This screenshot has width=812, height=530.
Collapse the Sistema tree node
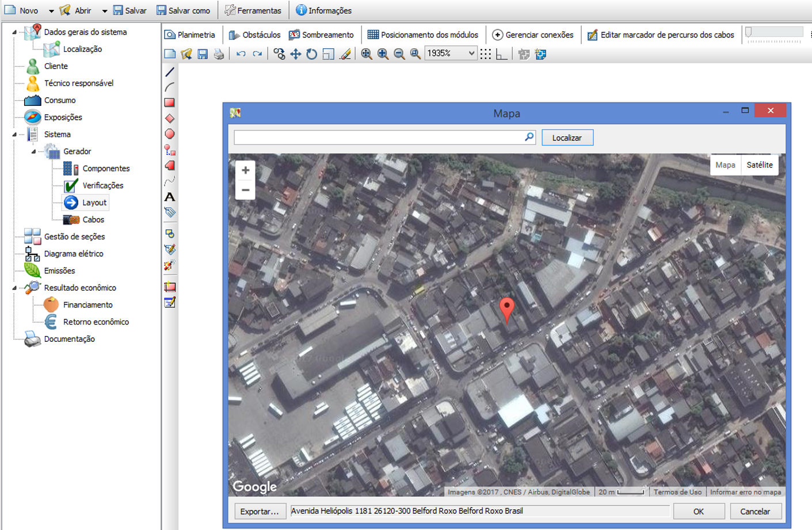click(x=15, y=135)
